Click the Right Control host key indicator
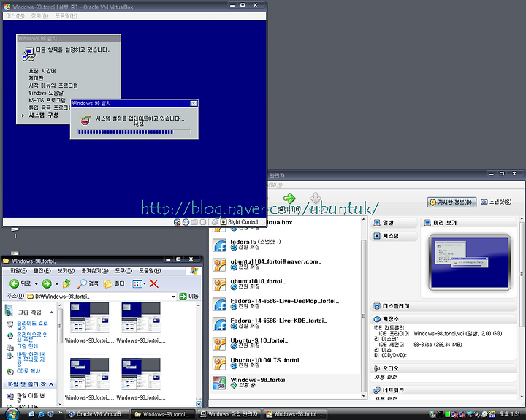This screenshot has height=420, width=526. tap(240, 222)
